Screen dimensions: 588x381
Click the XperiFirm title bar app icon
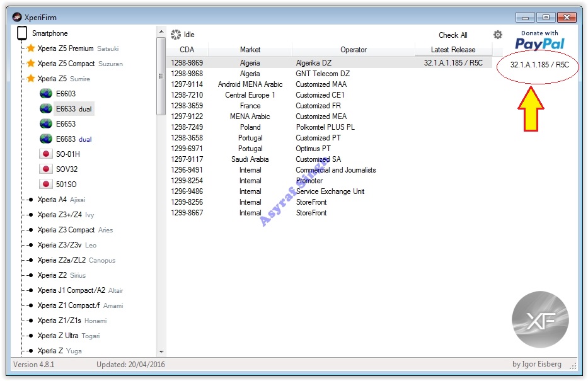click(x=17, y=17)
